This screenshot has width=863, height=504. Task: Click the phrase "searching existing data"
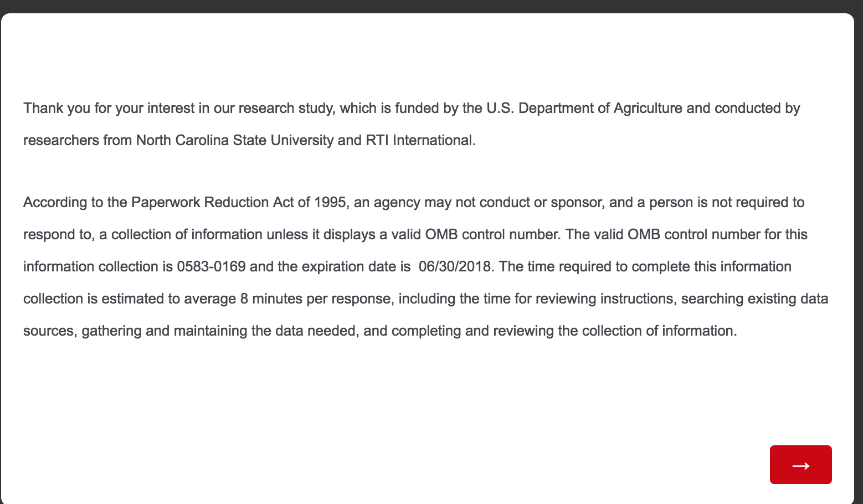click(754, 299)
